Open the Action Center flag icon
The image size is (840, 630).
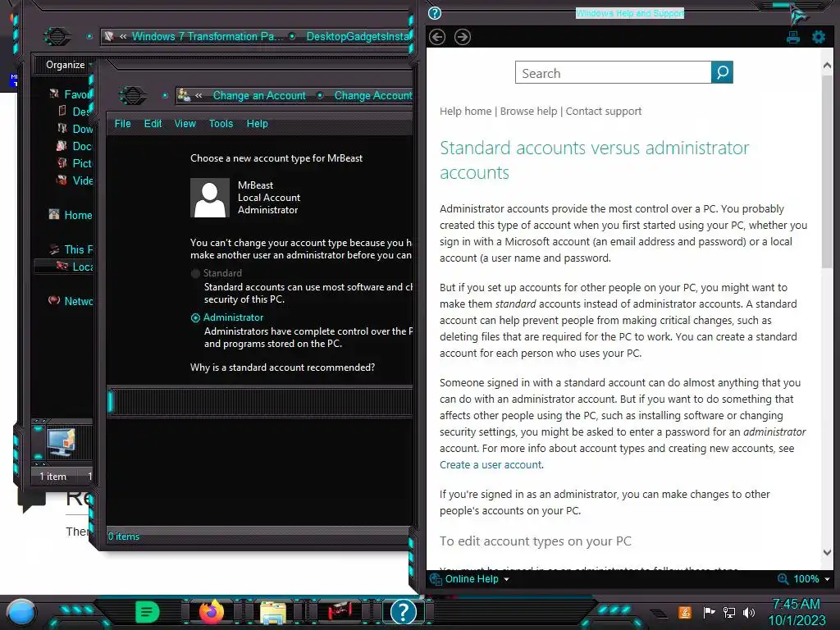coord(709,612)
